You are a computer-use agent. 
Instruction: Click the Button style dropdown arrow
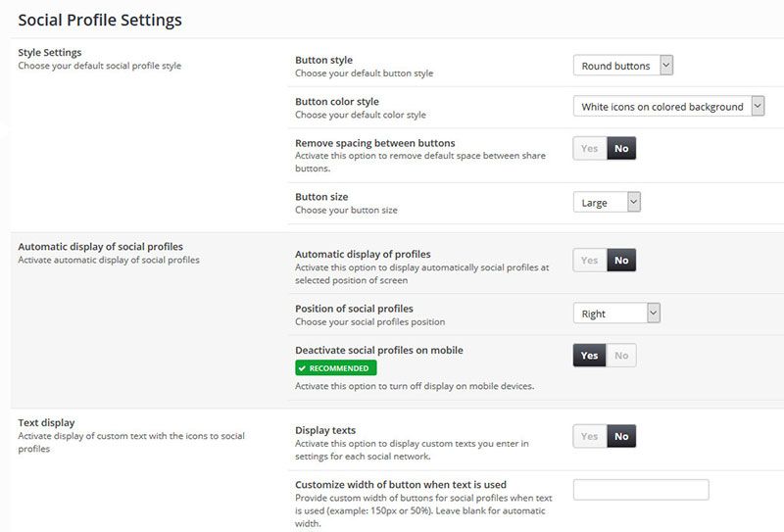pyautogui.click(x=666, y=66)
